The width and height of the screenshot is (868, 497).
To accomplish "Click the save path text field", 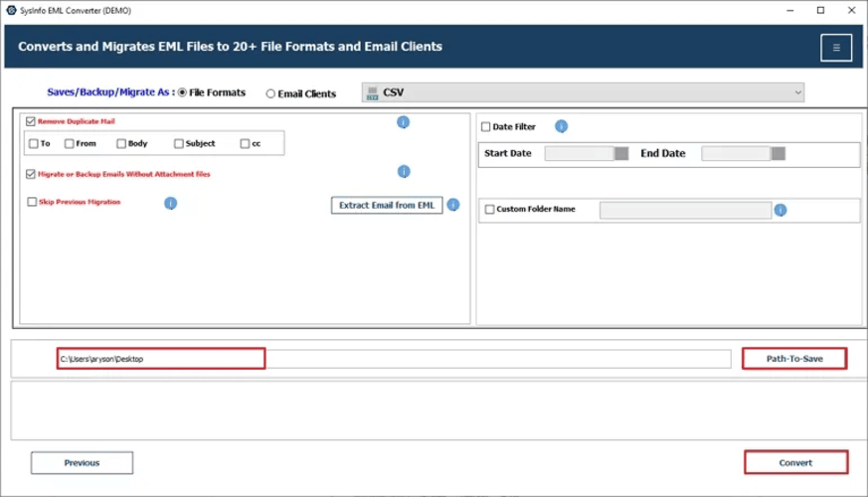I will click(x=394, y=359).
